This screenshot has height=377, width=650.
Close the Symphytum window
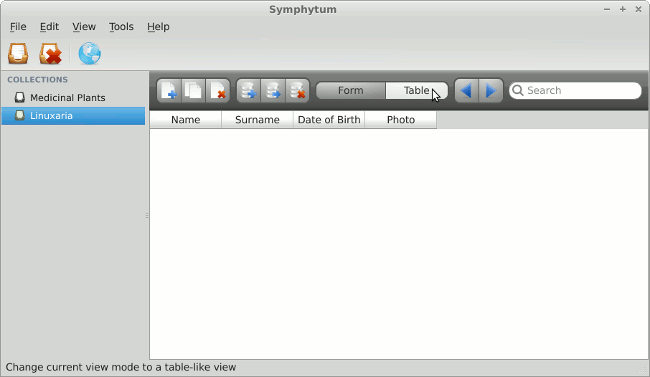coord(638,9)
